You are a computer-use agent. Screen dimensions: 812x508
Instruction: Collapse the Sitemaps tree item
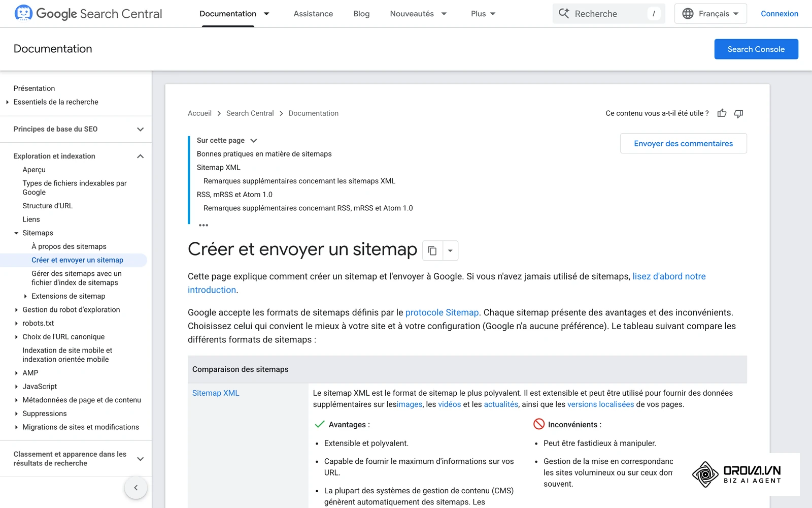click(x=16, y=233)
